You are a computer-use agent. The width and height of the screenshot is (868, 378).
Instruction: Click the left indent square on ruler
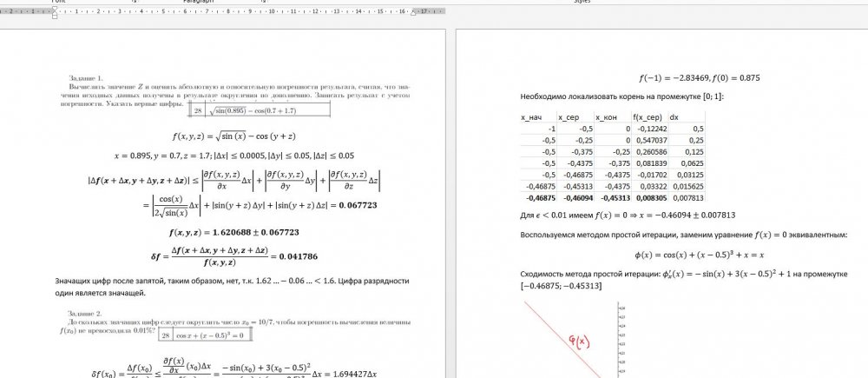(54, 17)
